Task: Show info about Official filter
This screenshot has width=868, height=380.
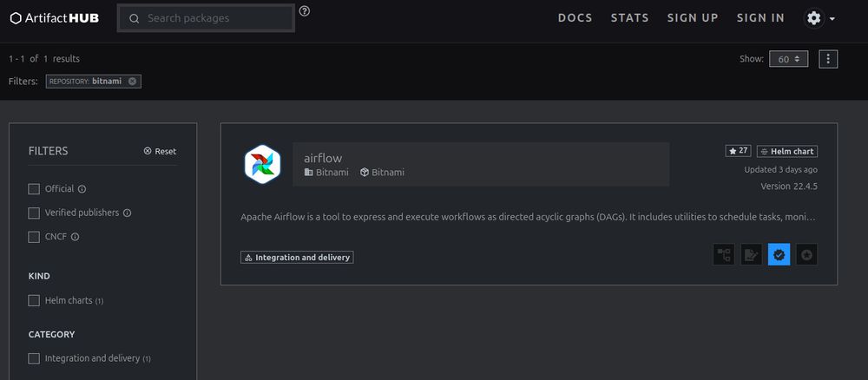Action: (82, 189)
